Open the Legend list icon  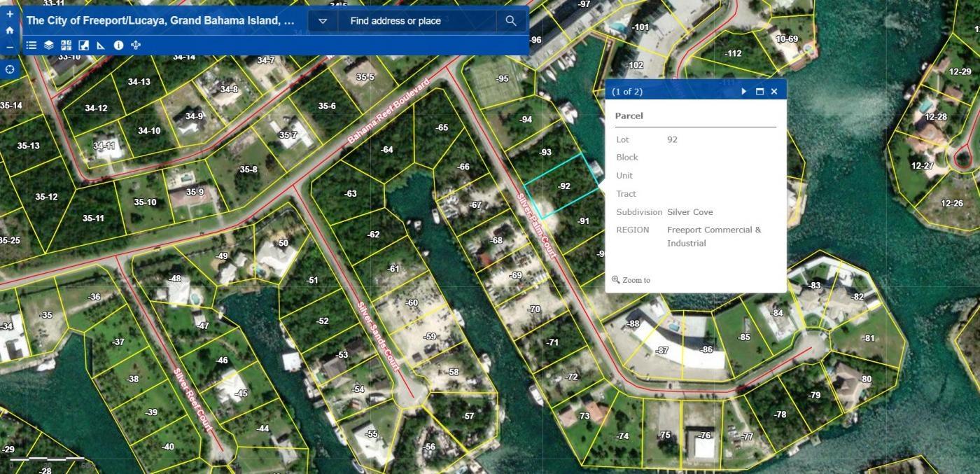(31, 46)
